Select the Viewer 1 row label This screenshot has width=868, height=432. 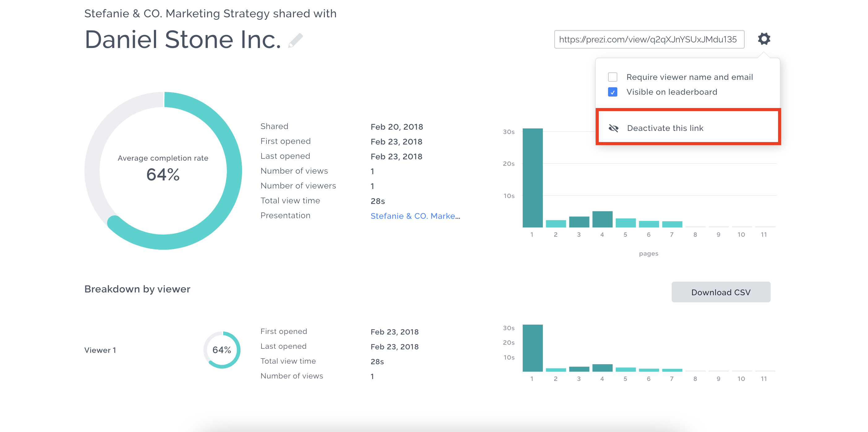[100, 350]
